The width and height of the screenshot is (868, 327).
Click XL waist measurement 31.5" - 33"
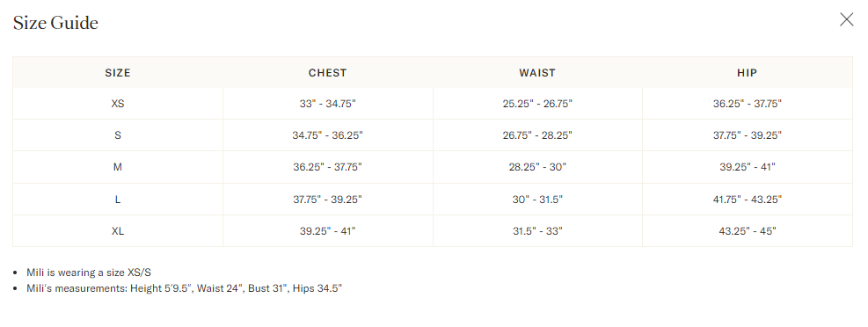pos(537,230)
